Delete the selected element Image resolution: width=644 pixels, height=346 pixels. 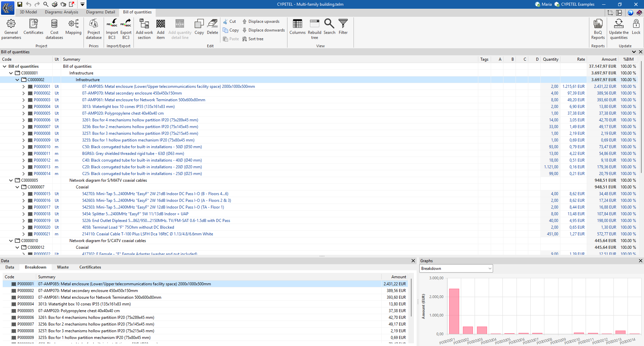(x=212, y=27)
